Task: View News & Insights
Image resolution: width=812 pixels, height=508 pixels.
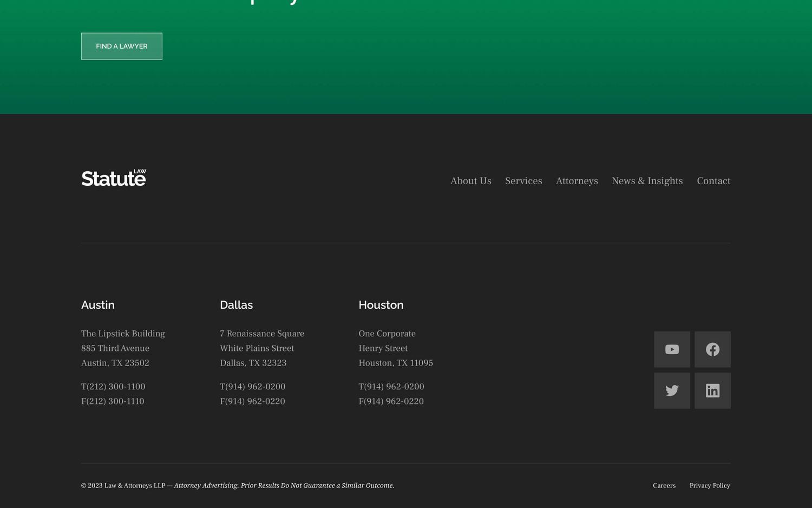Action: [x=647, y=181]
